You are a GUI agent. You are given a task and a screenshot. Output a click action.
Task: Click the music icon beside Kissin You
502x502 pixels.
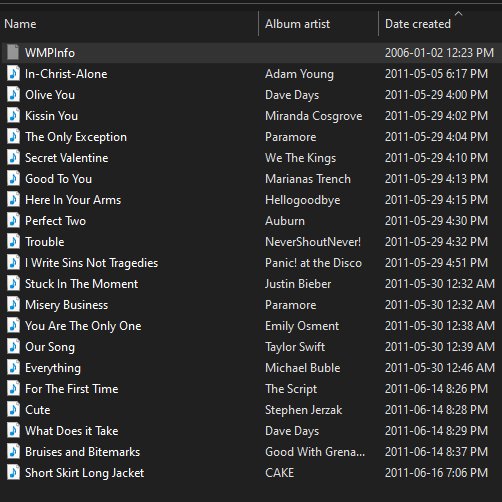click(13, 115)
